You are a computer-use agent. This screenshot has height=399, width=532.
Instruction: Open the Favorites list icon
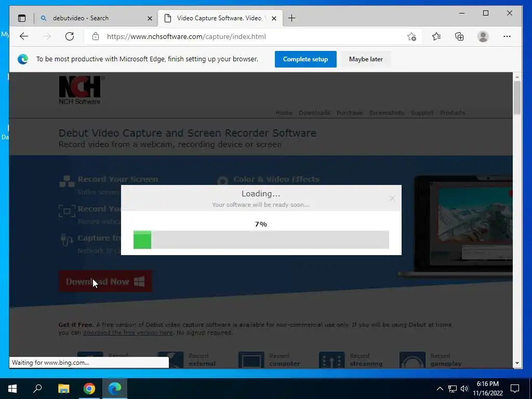pos(436,36)
